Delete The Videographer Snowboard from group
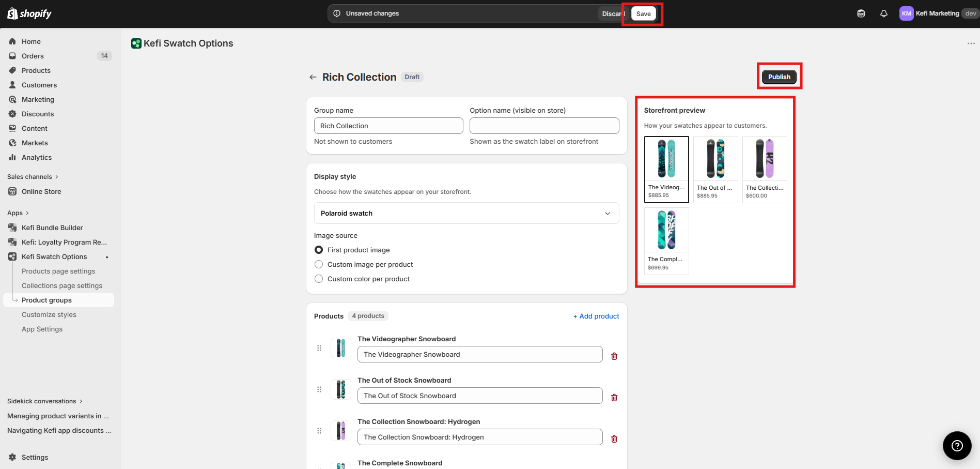Viewport: 980px width, 469px height. (x=614, y=356)
